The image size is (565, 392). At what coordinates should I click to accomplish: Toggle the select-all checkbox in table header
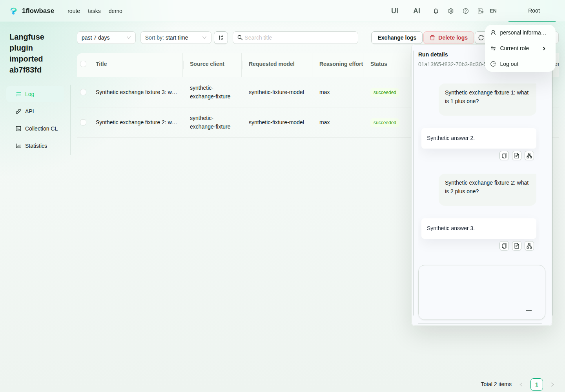tap(83, 64)
